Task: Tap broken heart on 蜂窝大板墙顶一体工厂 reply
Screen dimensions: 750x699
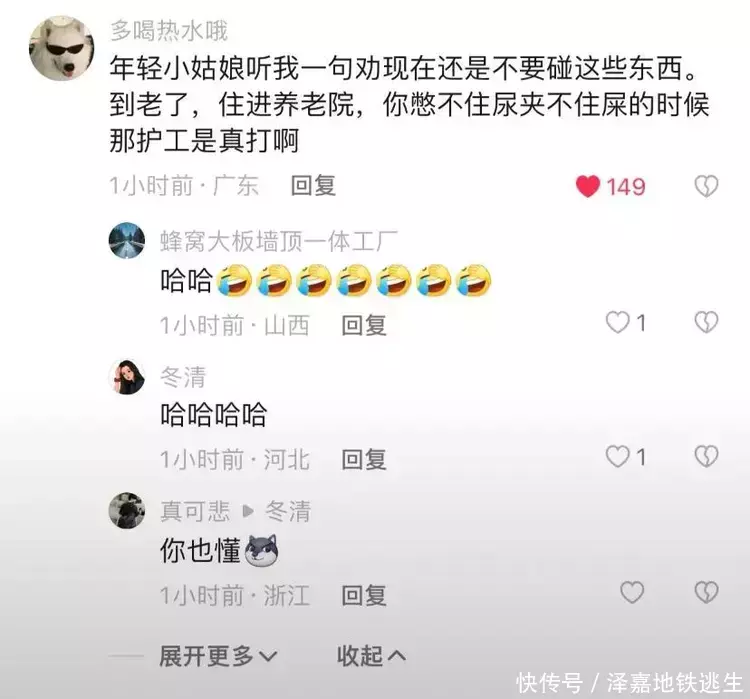Action: pos(706,322)
